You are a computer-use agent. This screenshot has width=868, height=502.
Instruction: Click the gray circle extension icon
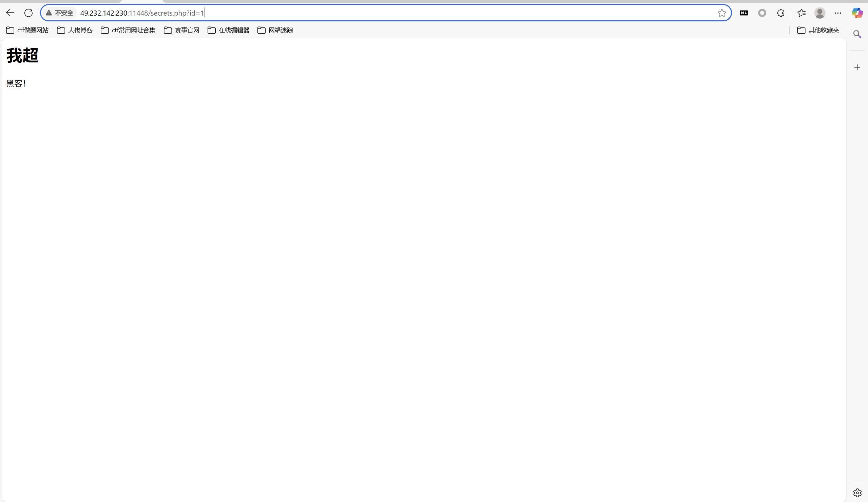click(x=762, y=13)
